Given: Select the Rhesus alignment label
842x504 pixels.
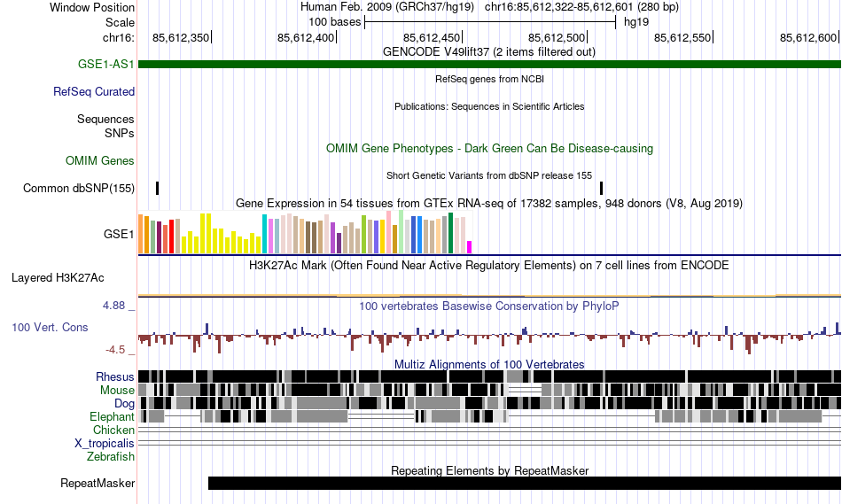Looking at the screenshot, I should point(115,376).
